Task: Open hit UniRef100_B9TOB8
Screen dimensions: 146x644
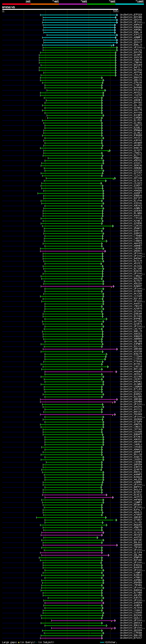Action: coord(131,17)
